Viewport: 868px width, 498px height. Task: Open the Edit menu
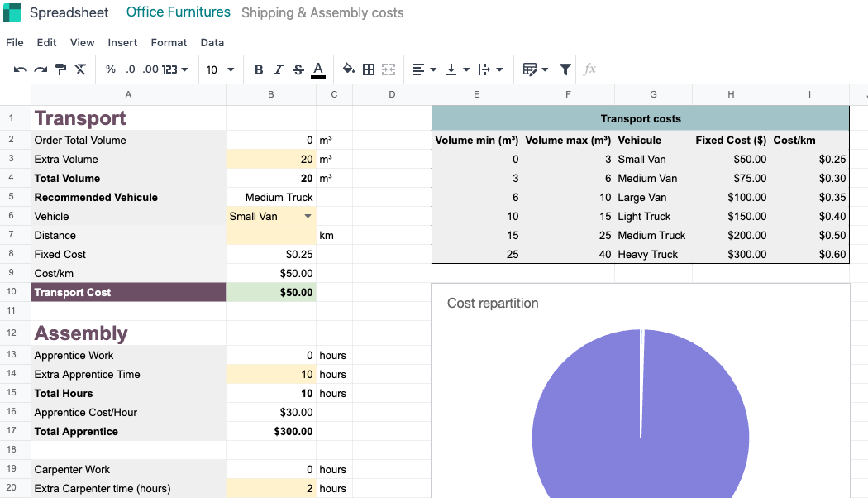point(46,43)
